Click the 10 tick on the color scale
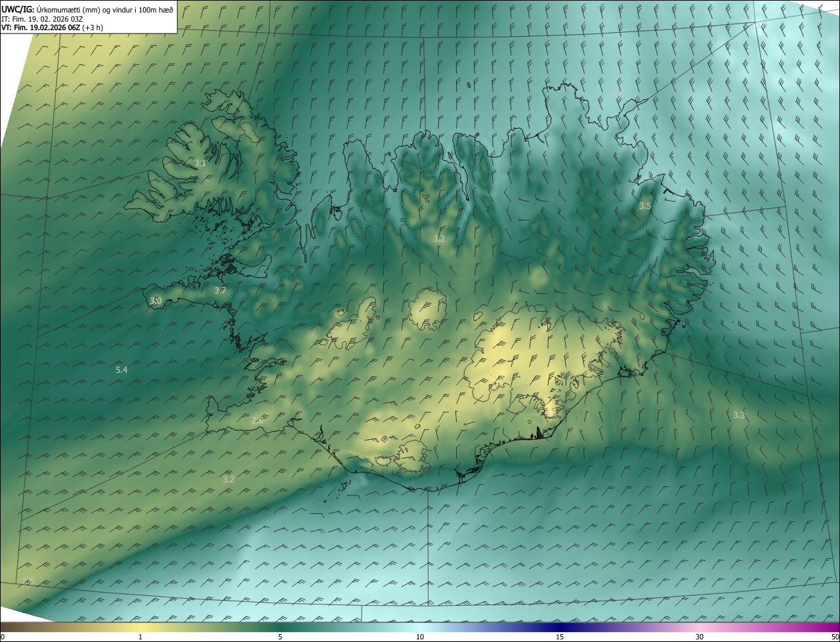This screenshot has width=840, height=642. pos(420,637)
